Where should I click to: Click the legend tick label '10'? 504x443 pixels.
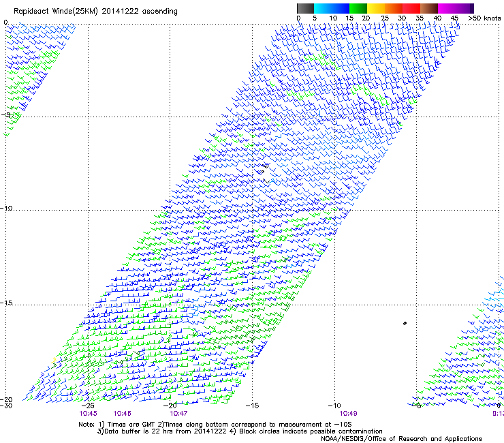coord(333,18)
